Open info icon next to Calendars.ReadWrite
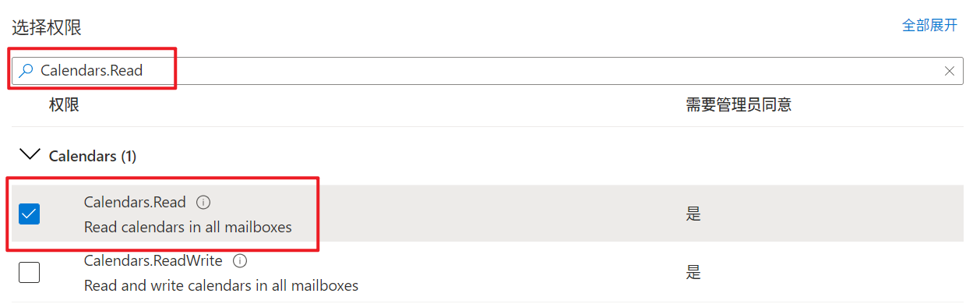Viewport: 980px width, 304px height. 240,260
